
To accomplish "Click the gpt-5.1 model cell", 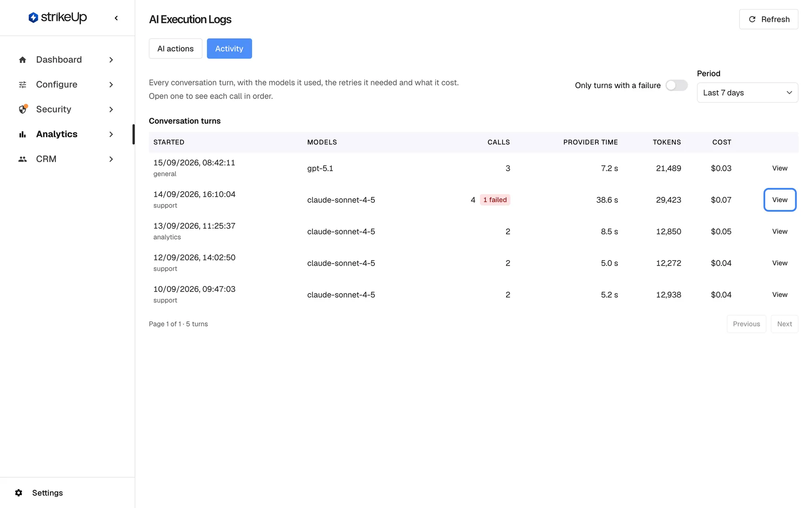I will [x=320, y=168].
